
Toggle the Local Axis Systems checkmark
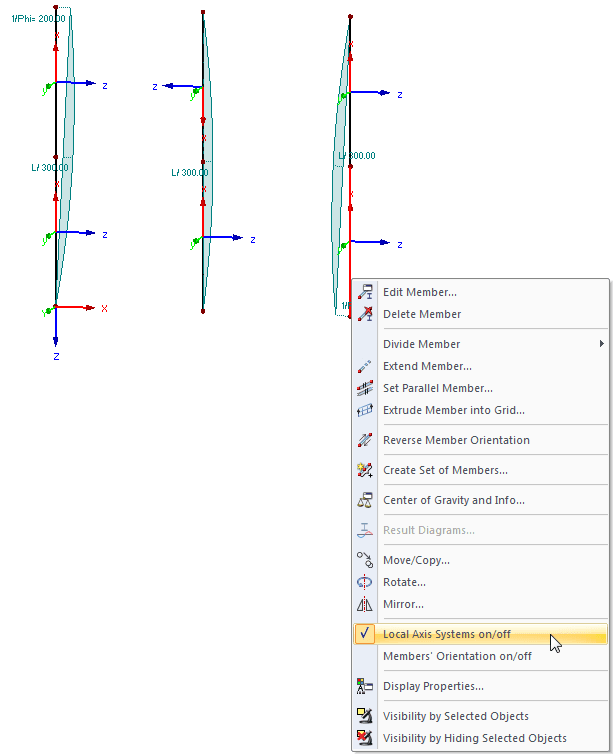(365, 634)
